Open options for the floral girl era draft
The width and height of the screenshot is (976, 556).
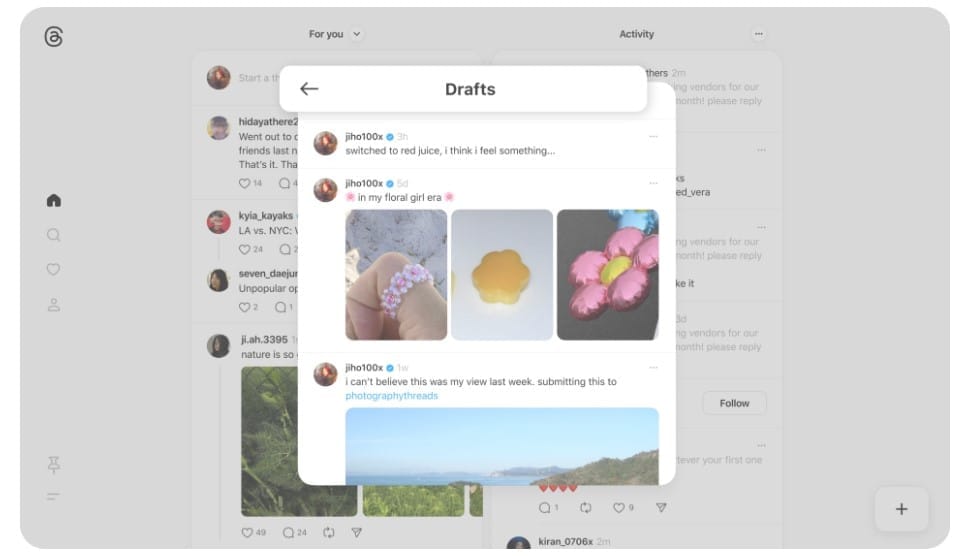point(653,183)
